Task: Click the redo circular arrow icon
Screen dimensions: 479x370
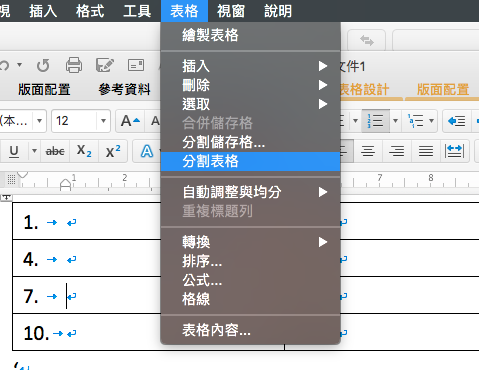Action: tap(43, 65)
